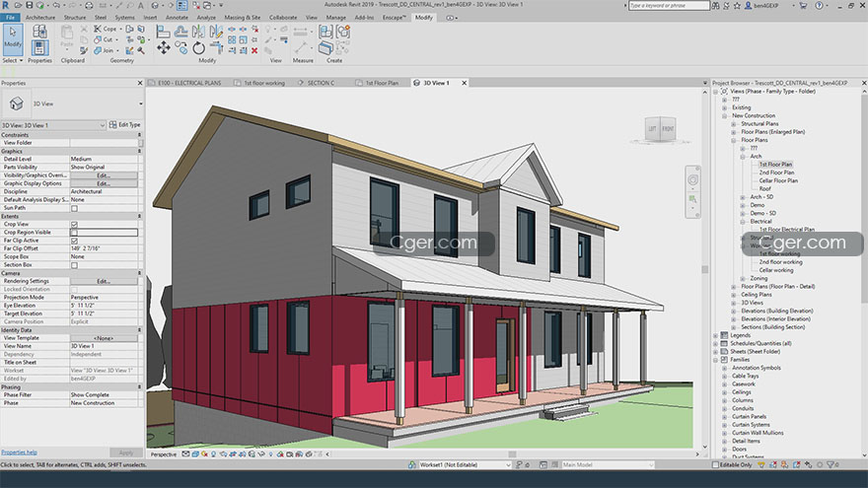This screenshot has width=868, height=488.
Task: Click the View Template <None> button
Action: [104, 338]
